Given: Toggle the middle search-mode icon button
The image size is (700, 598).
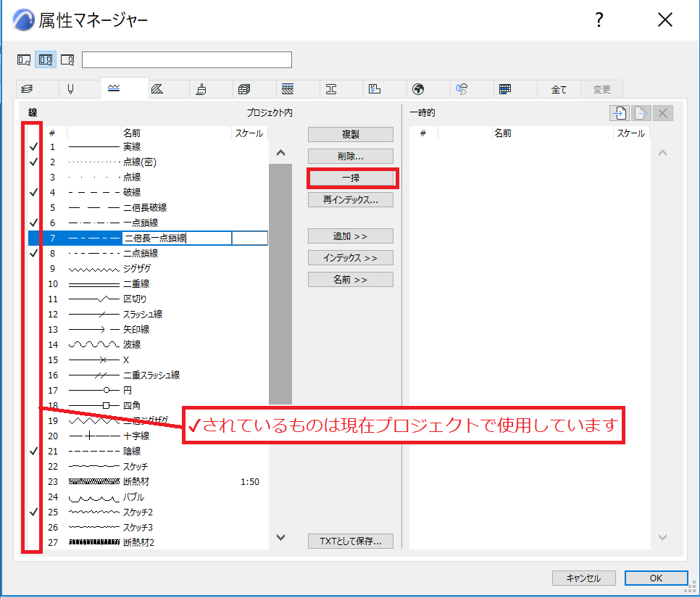Looking at the screenshot, I should [x=46, y=59].
